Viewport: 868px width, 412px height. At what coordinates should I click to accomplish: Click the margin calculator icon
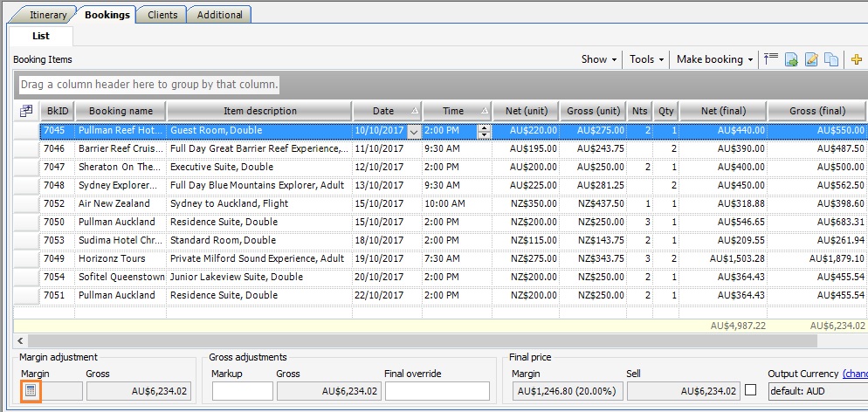[x=31, y=391]
